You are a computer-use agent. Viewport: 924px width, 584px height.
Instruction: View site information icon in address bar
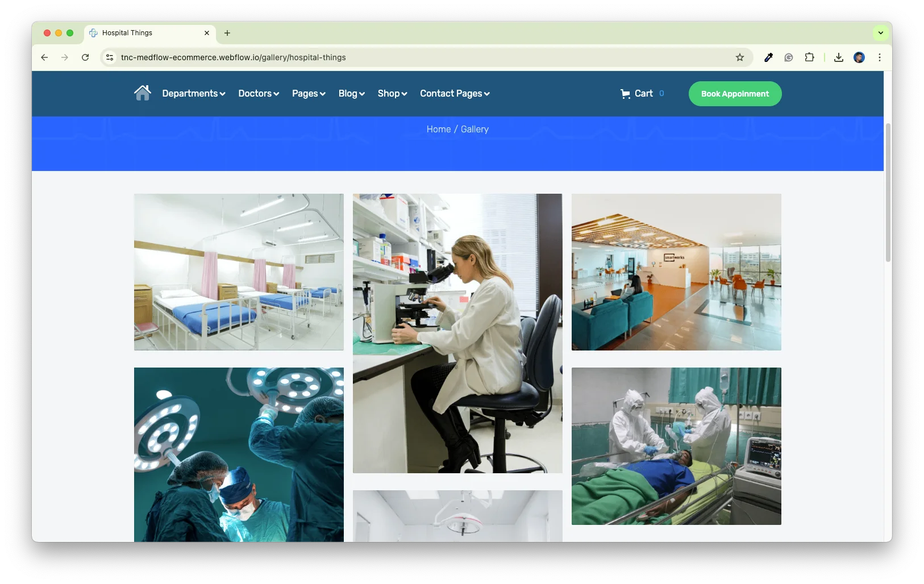pyautogui.click(x=110, y=57)
